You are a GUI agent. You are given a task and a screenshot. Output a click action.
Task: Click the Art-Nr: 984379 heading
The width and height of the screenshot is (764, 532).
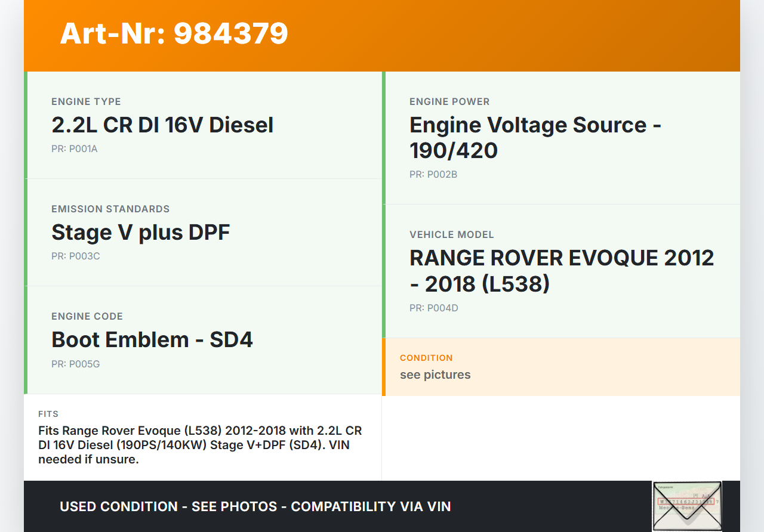pyautogui.click(x=174, y=33)
